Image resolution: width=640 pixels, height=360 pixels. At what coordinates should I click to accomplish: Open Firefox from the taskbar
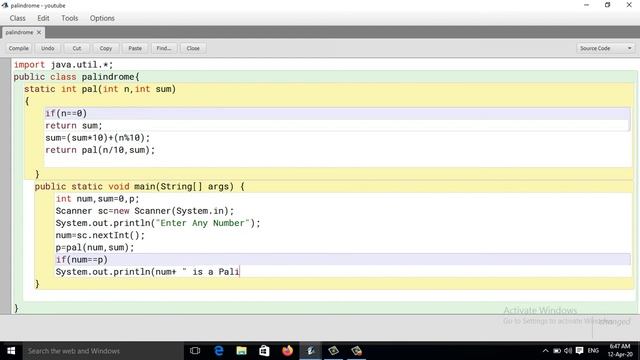tap(287, 351)
